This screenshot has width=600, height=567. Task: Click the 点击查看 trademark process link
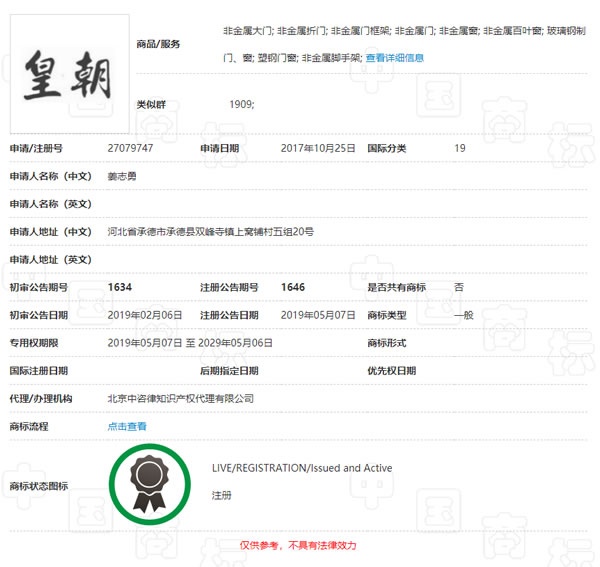[127, 426]
